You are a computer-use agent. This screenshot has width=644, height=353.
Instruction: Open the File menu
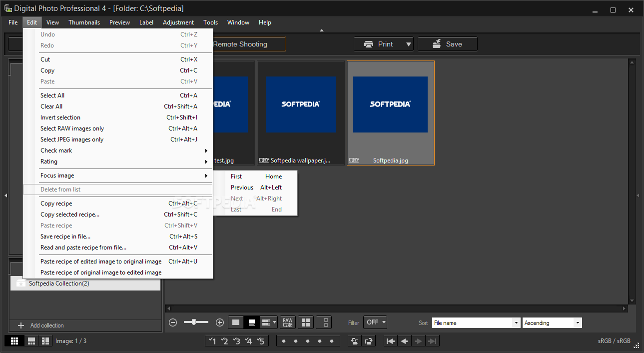point(13,22)
